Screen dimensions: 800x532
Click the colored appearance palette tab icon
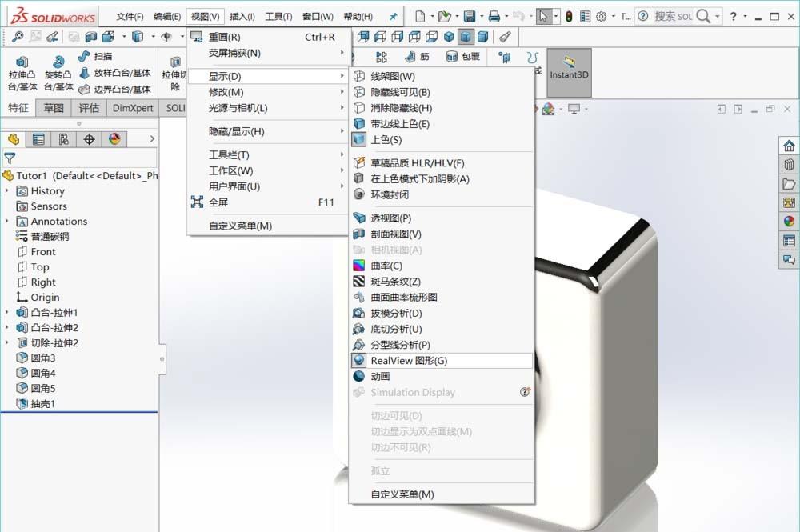tap(114, 138)
